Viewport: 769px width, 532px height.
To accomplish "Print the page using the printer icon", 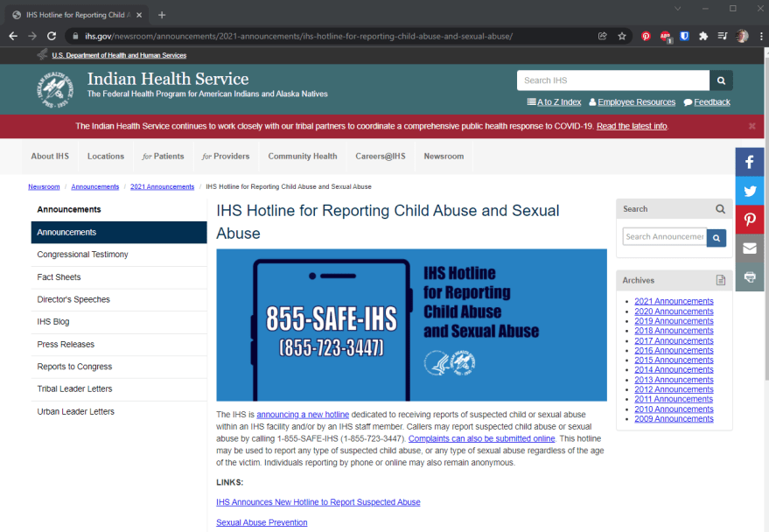I will [750, 276].
